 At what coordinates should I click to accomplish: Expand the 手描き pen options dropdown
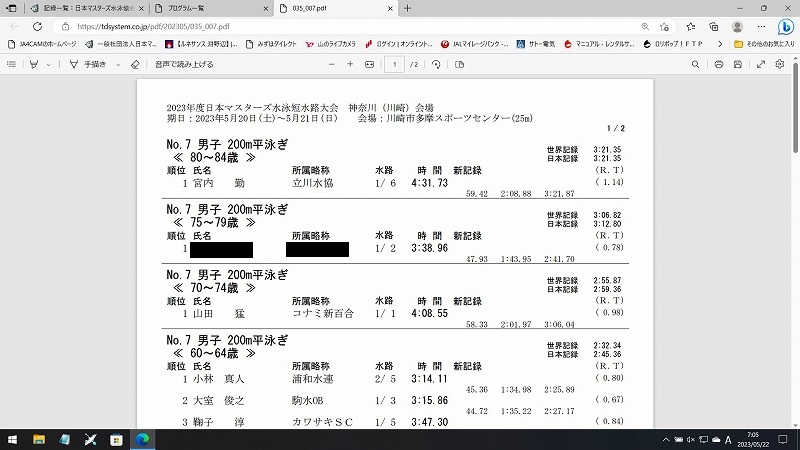click(117, 64)
